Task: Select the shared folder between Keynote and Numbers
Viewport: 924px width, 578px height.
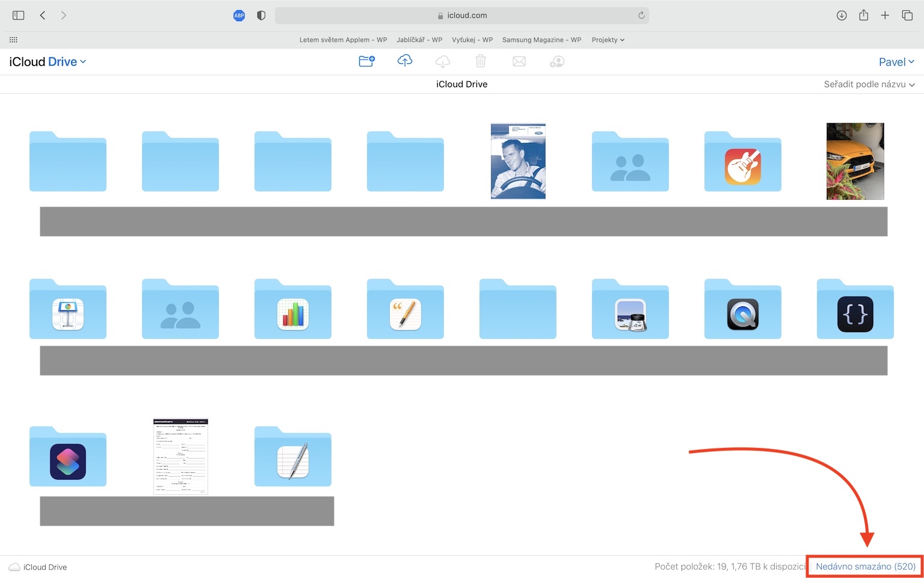Action: tap(180, 309)
